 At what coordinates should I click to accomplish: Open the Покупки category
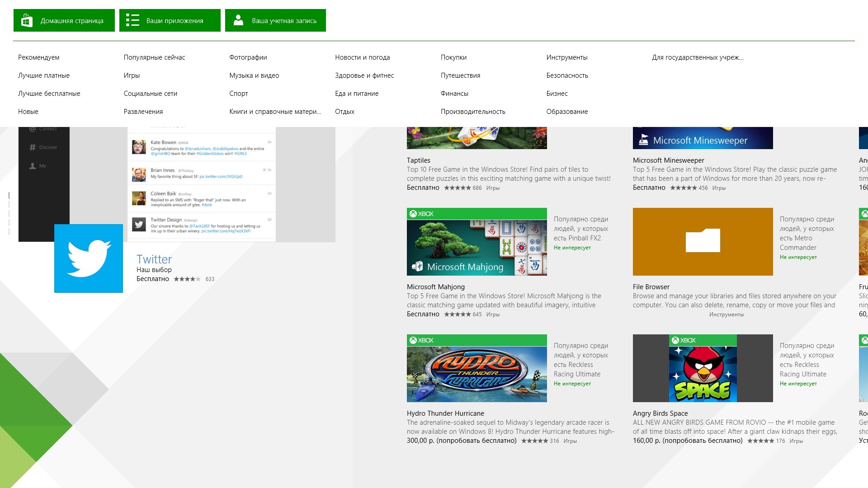click(453, 57)
